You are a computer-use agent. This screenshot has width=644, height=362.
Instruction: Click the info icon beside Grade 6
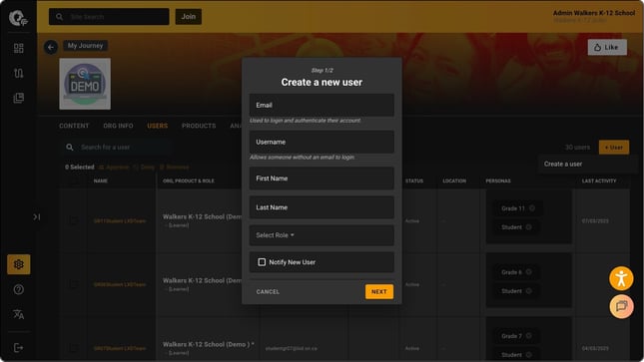tap(528, 271)
